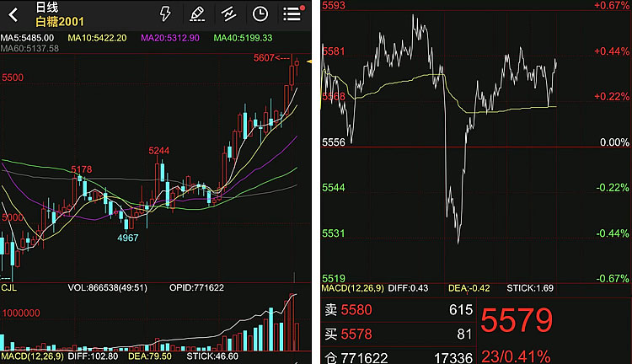Tap the +0.67% axis label
Image resolution: width=632 pixels, height=364 pixels.
coord(612,5)
